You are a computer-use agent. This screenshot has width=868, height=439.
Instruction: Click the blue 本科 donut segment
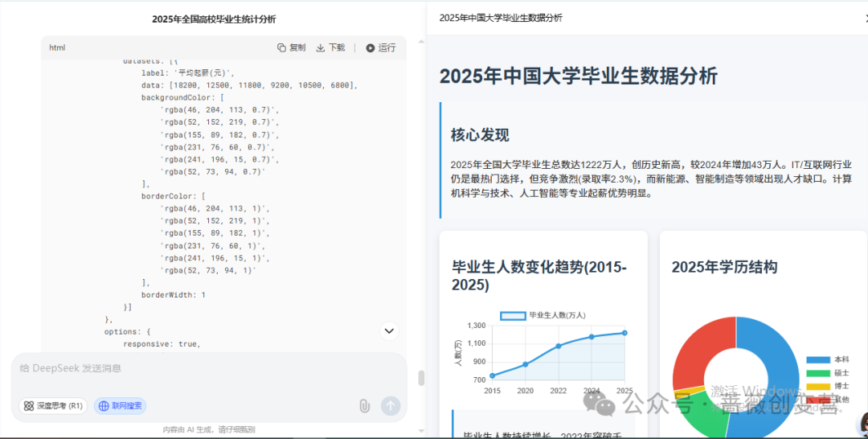[x=780, y=376]
